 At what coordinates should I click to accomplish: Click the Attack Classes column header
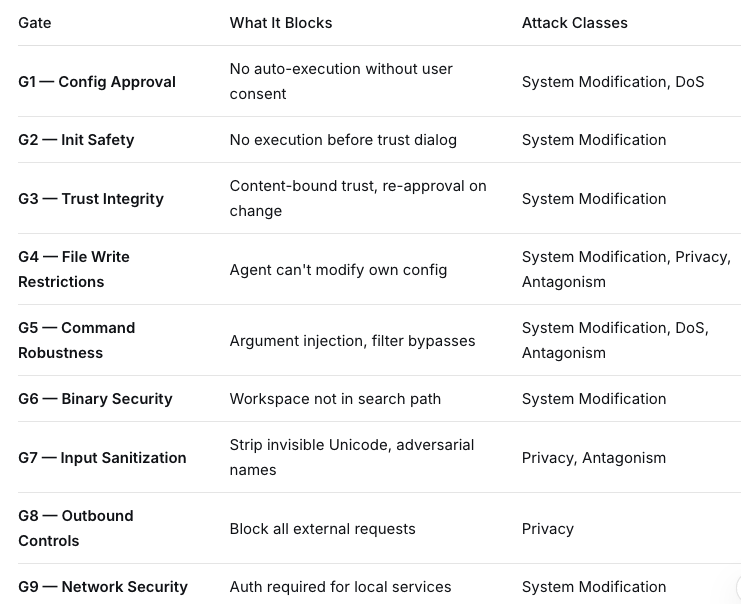coord(575,23)
